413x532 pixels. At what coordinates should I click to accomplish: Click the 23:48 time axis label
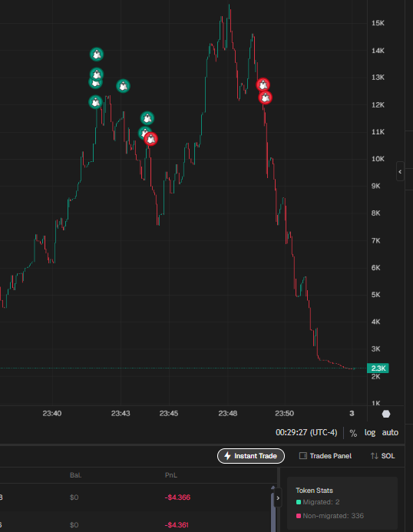228,414
